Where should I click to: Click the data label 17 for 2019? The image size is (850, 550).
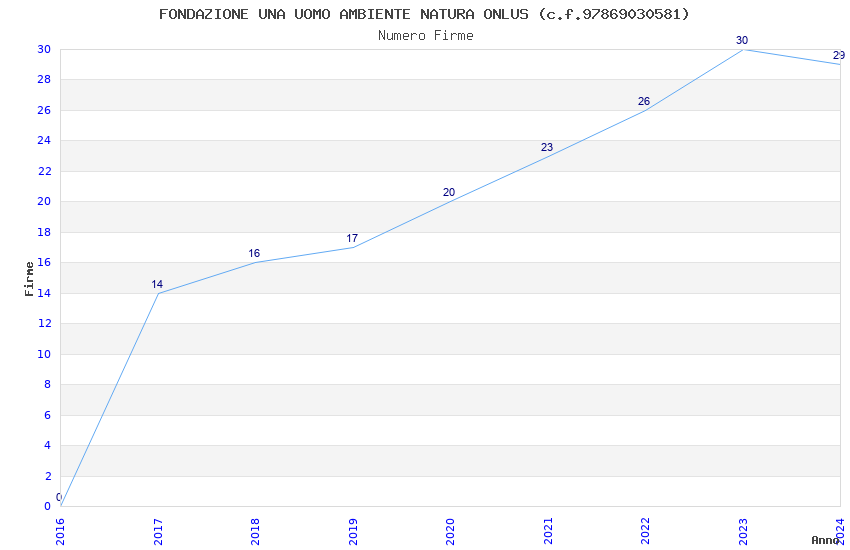tap(352, 238)
